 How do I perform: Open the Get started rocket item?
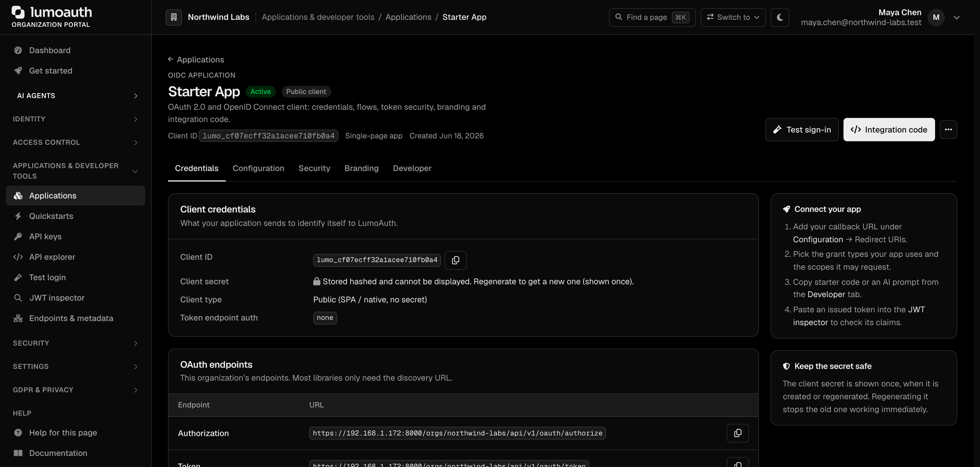point(75,71)
